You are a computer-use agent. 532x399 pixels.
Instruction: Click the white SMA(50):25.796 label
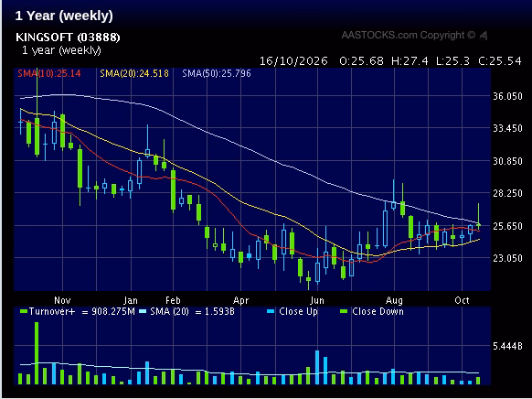(217, 73)
